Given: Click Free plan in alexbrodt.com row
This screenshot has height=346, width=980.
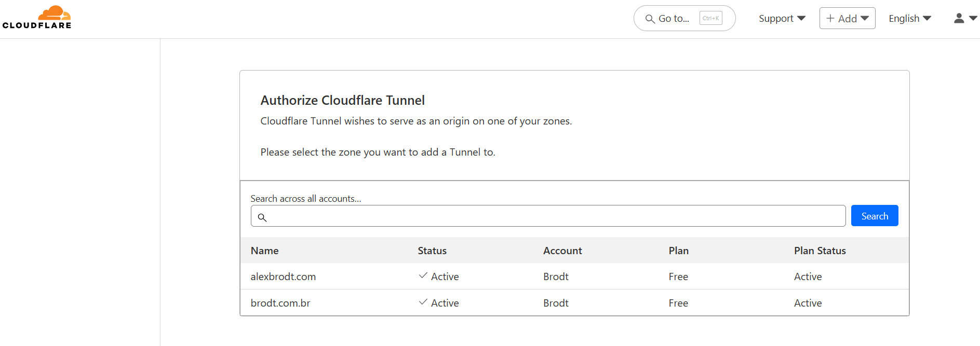Looking at the screenshot, I should pyautogui.click(x=678, y=276).
